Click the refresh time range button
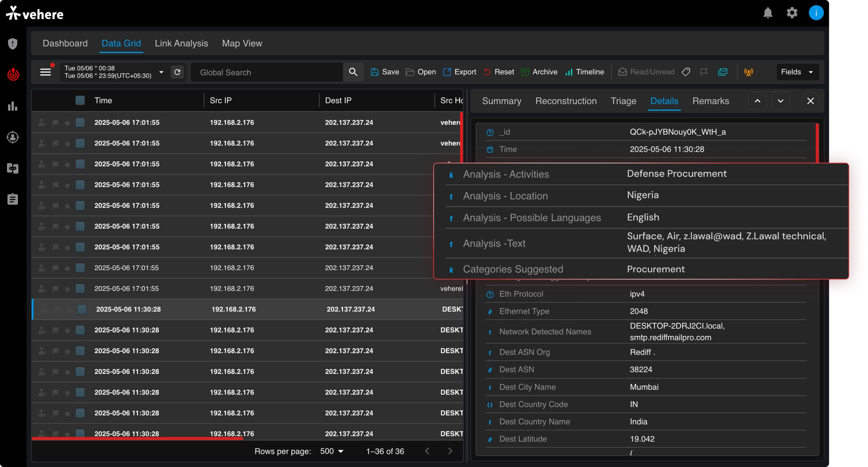Screen dimensions: 868x467 pyautogui.click(x=178, y=72)
